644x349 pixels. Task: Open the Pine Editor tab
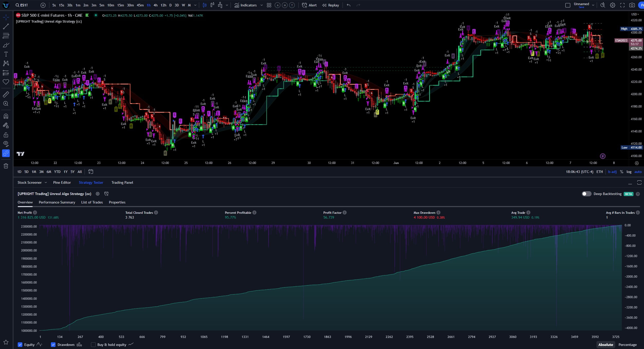(x=62, y=182)
